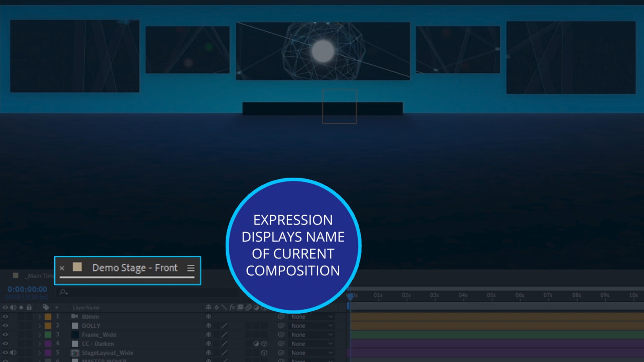The image size is (644, 362).
Task: Click the Motion Blur column header icon
Action: click(248, 307)
